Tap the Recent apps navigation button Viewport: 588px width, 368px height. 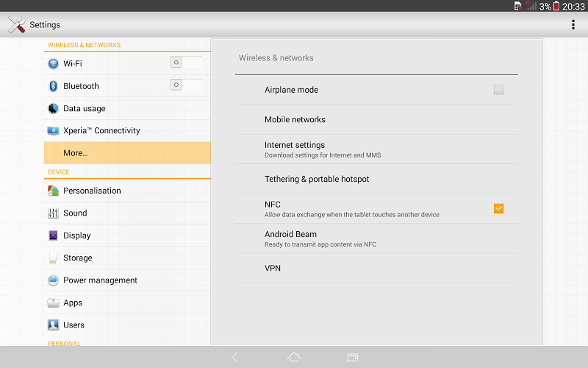(353, 357)
